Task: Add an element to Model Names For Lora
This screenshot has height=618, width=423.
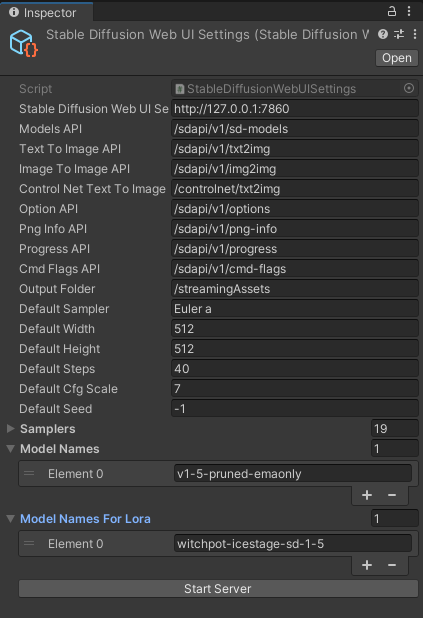Action: pos(367,565)
